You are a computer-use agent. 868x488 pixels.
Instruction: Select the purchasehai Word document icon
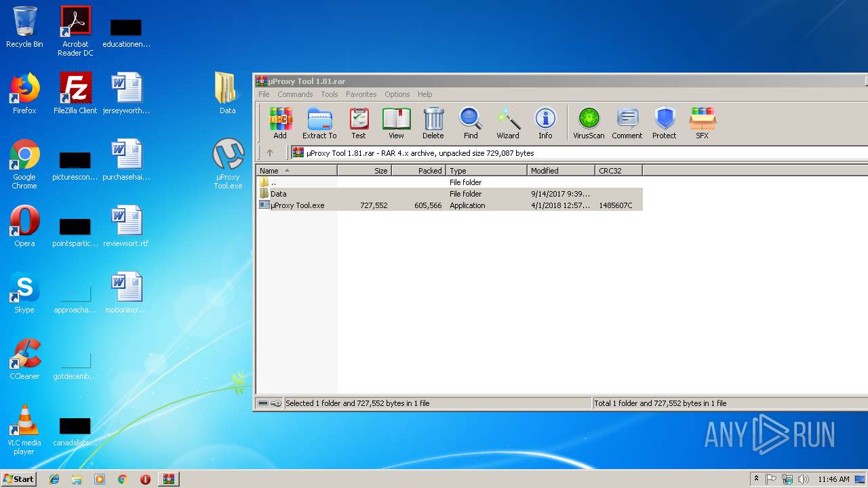coord(126,160)
